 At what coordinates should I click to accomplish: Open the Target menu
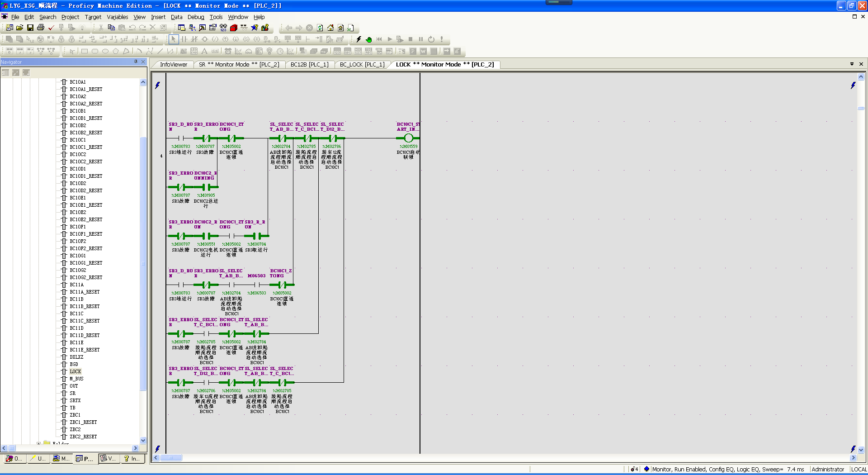pyautogui.click(x=93, y=17)
